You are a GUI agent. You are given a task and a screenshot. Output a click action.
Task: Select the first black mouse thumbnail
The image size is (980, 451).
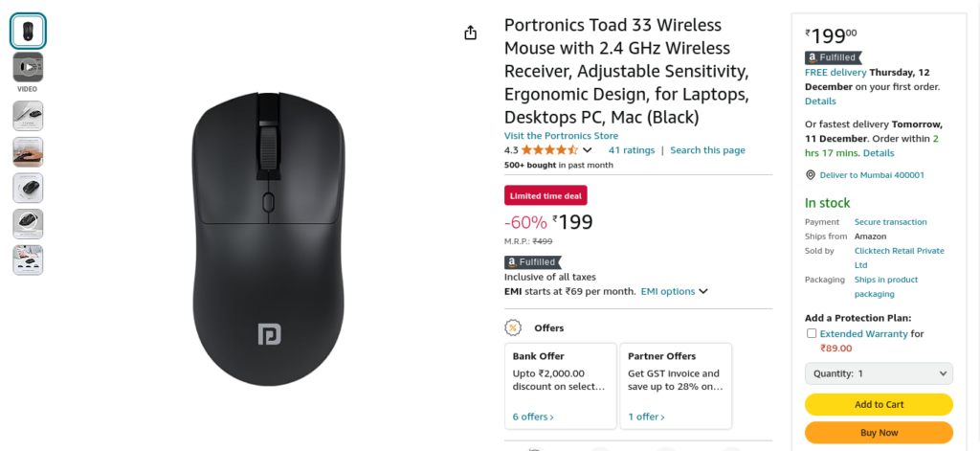[x=28, y=32]
